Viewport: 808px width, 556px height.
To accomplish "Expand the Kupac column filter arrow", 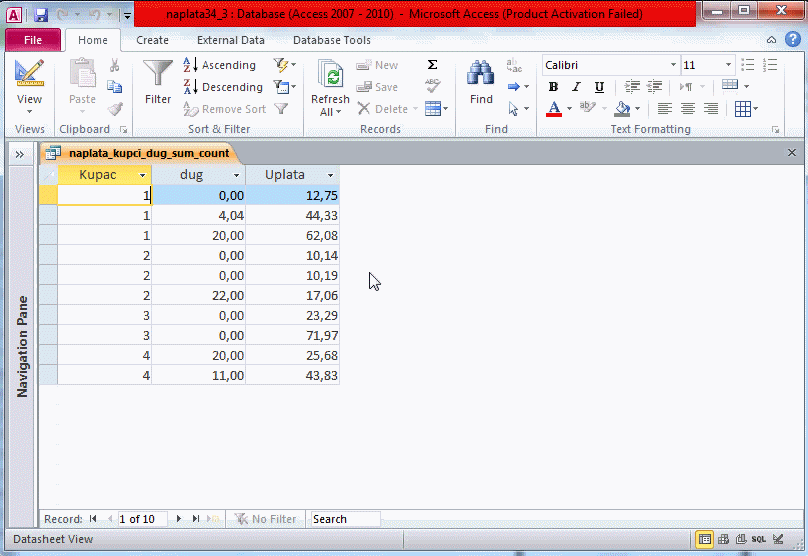I will pyautogui.click(x=141, y=175).
